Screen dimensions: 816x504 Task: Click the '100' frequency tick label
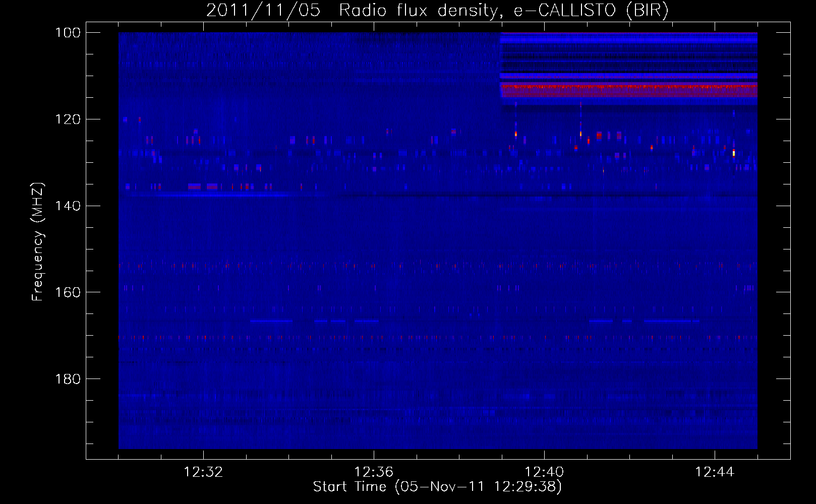[68, 33]
